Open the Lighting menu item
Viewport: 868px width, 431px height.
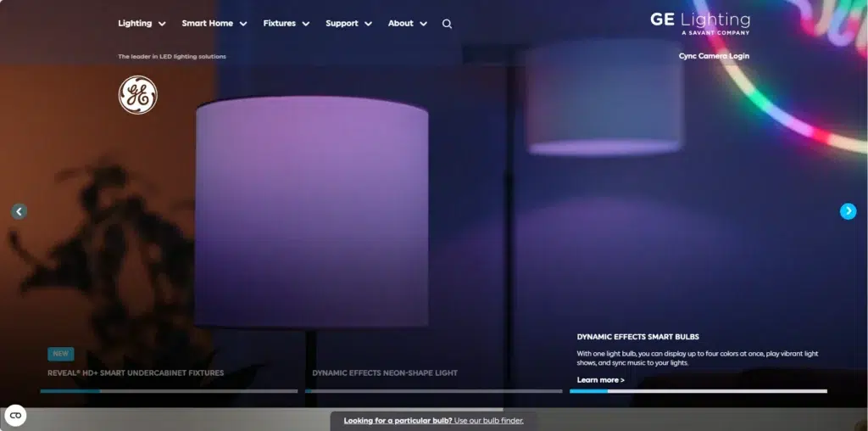tap(135, 23)
